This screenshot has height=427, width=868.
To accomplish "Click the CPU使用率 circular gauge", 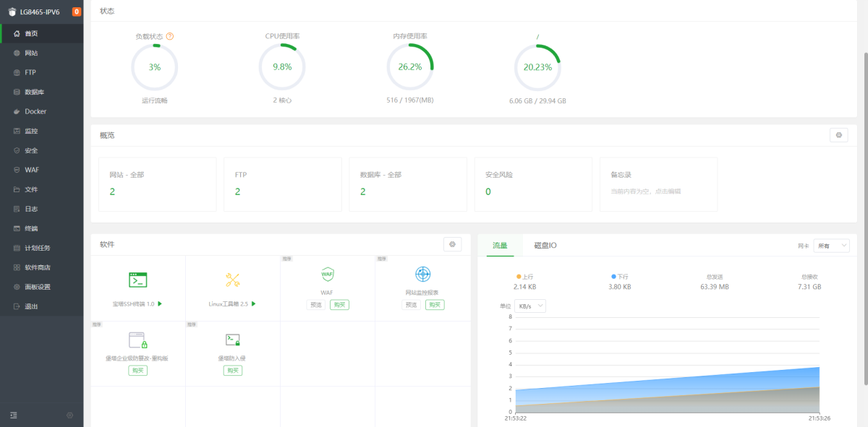I will [x=282, y=66].
